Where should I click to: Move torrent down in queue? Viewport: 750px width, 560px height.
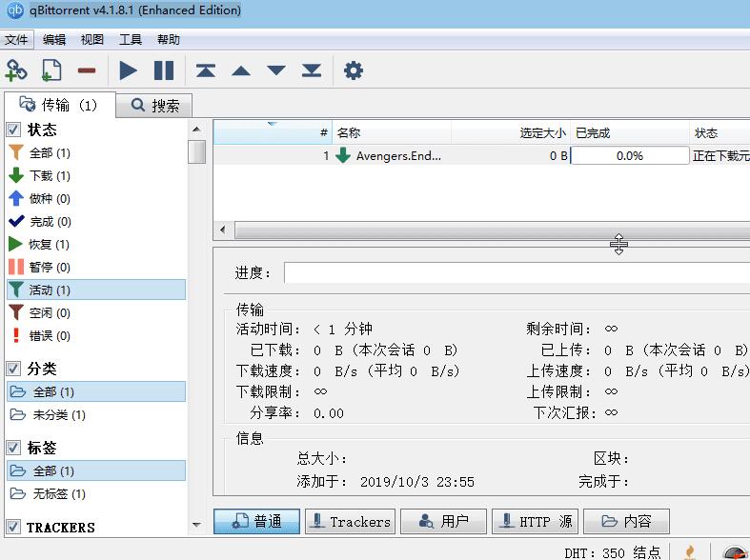point(276,70)
